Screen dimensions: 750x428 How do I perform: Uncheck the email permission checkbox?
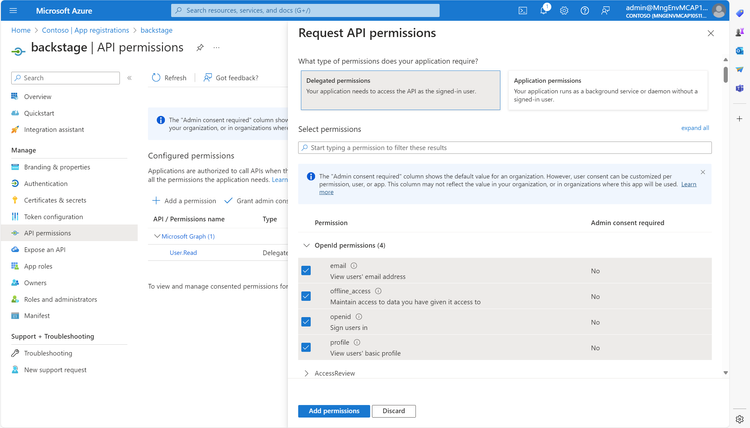(x=306, y=271)
